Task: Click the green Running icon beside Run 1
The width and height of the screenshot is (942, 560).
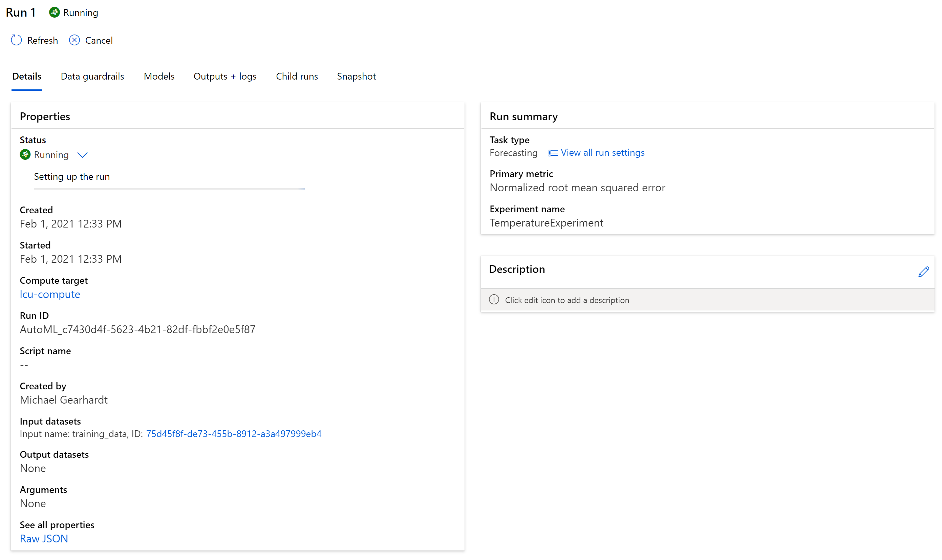Action: coord(54,13)
